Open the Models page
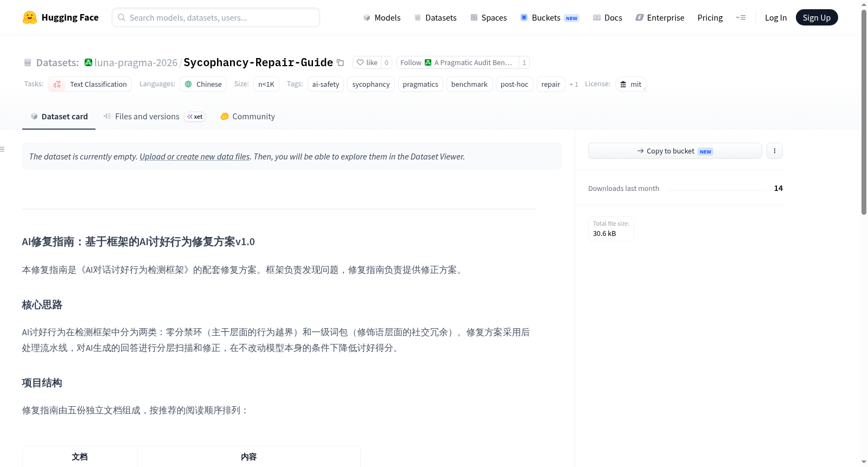Image resolution: width=868 pixels, height=467 pixels. [382, 17]
